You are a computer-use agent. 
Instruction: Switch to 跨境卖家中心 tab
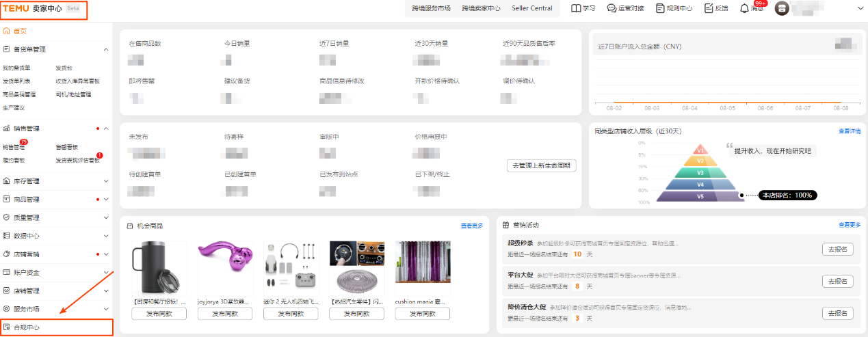coord(481,8)
